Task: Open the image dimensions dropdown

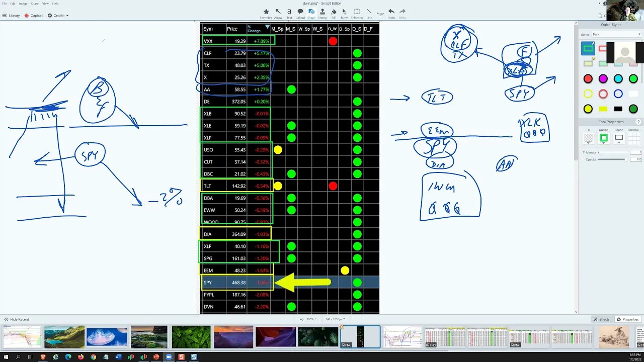Action: click(335, 319)
